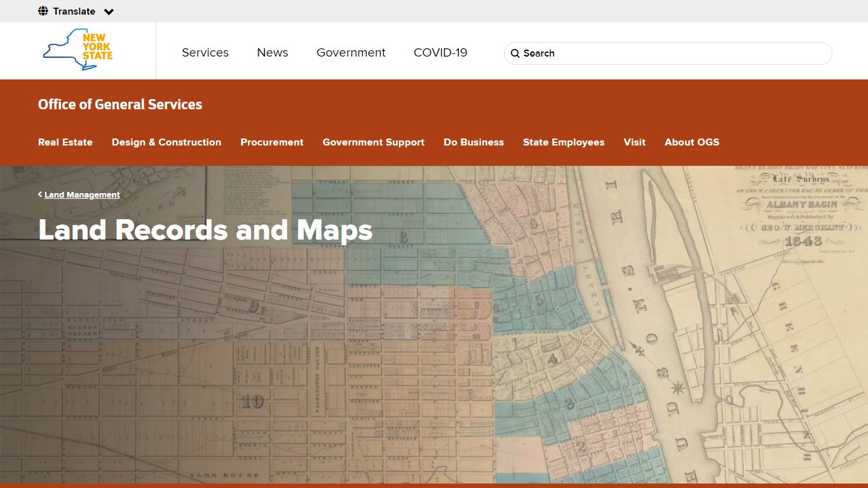The image size is (868, 488).
Task: Open the About OGS menu
Action: (x=692, y=142)
